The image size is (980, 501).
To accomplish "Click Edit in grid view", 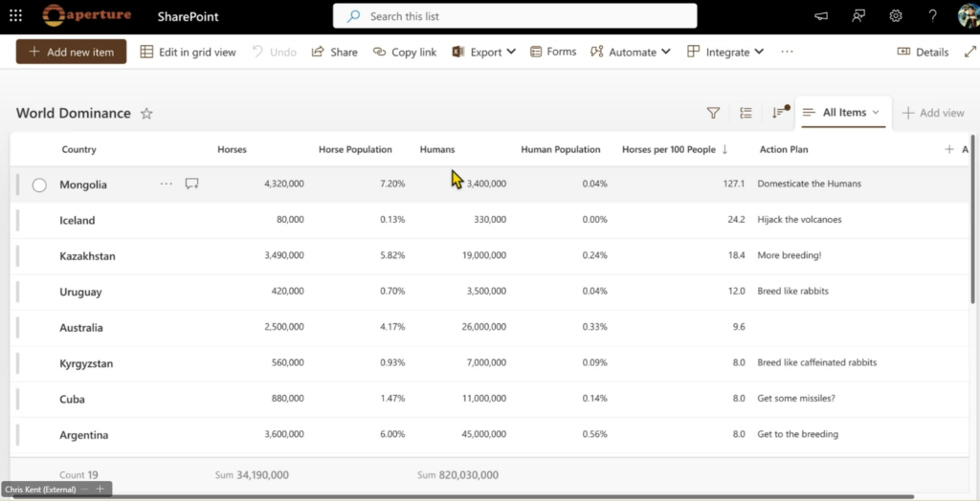I will click(x=189, y=53).
